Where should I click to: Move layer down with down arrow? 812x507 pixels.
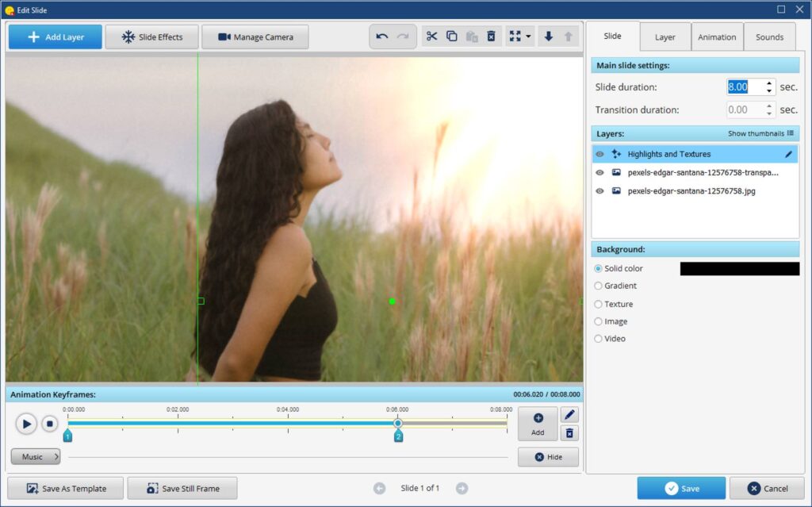click(x=549, y=36)
